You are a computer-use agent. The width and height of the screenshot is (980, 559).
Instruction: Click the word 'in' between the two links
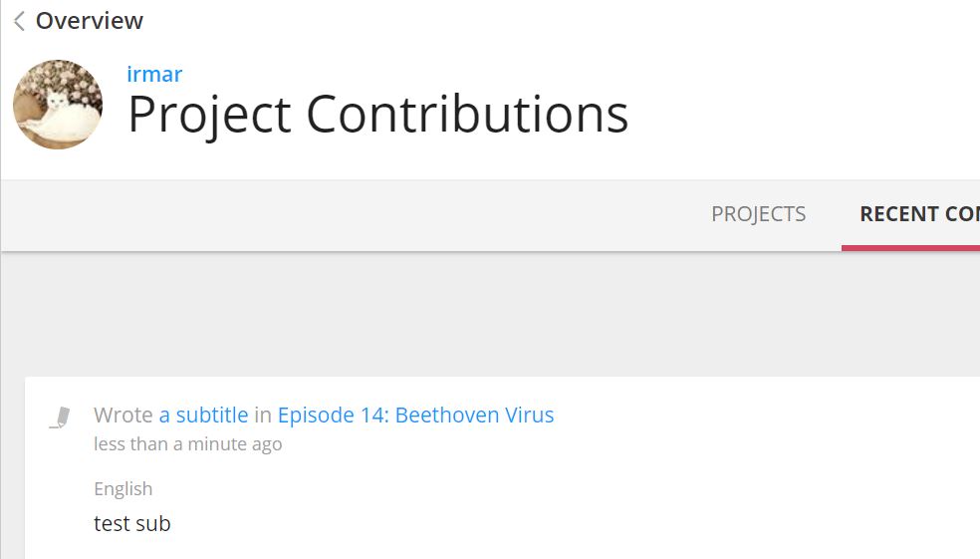(x=263, y=415)
